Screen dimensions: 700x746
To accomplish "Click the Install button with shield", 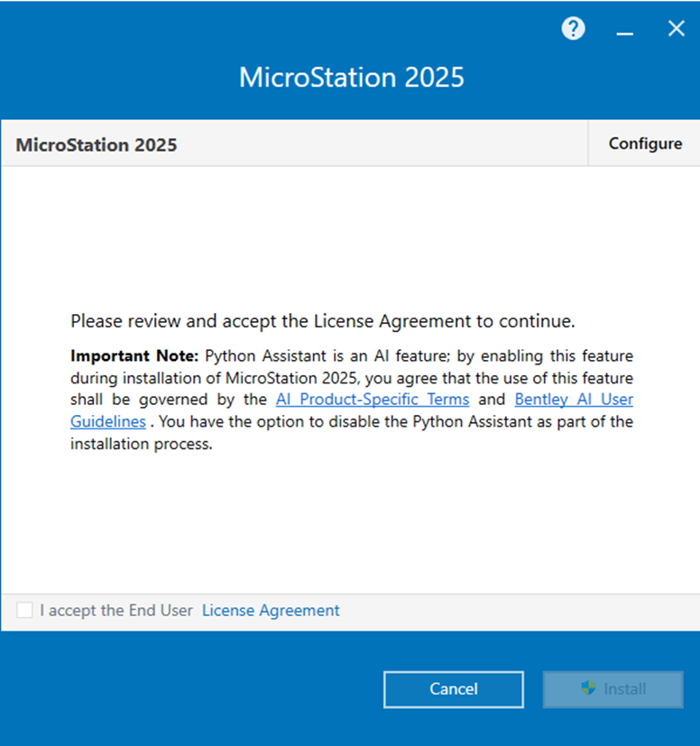I will (612, 689).
